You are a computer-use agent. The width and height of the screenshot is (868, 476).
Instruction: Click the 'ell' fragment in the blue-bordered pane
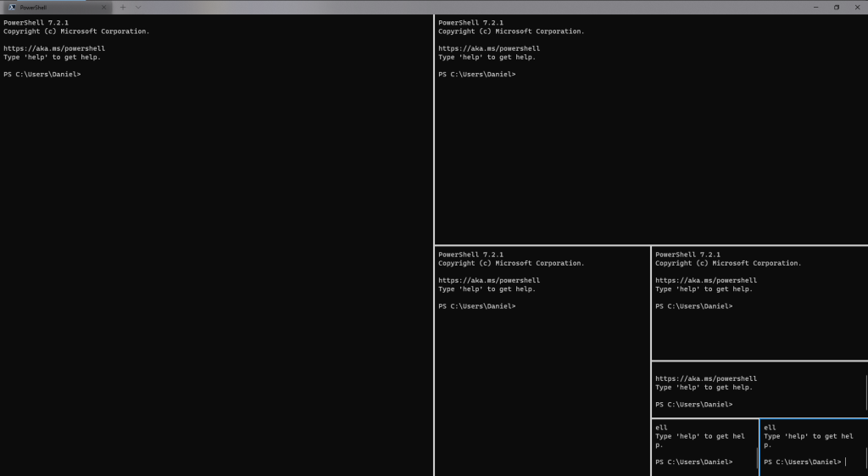pos(770,428)
